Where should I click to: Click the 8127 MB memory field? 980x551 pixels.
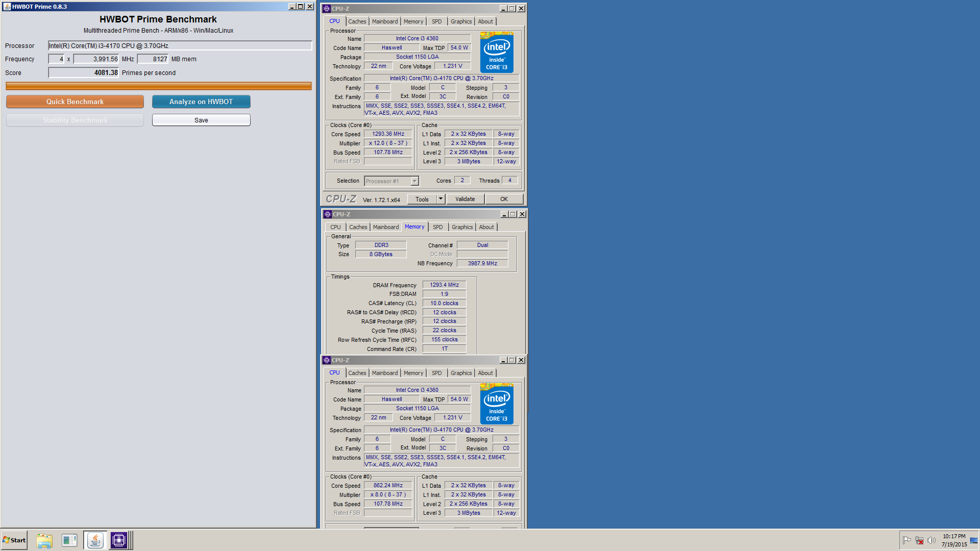(153, 59)
